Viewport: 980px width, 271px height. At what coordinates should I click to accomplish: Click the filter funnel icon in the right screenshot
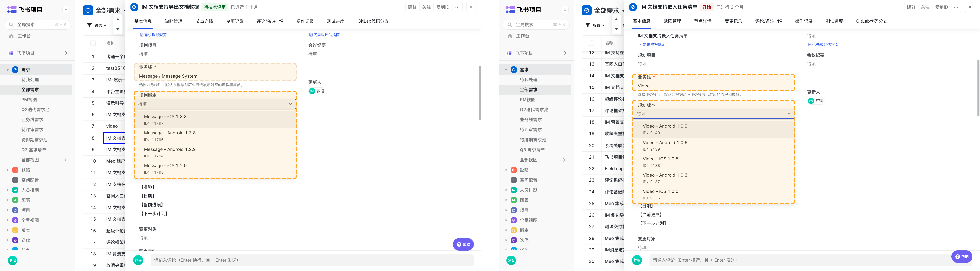[x=588, y=25]
